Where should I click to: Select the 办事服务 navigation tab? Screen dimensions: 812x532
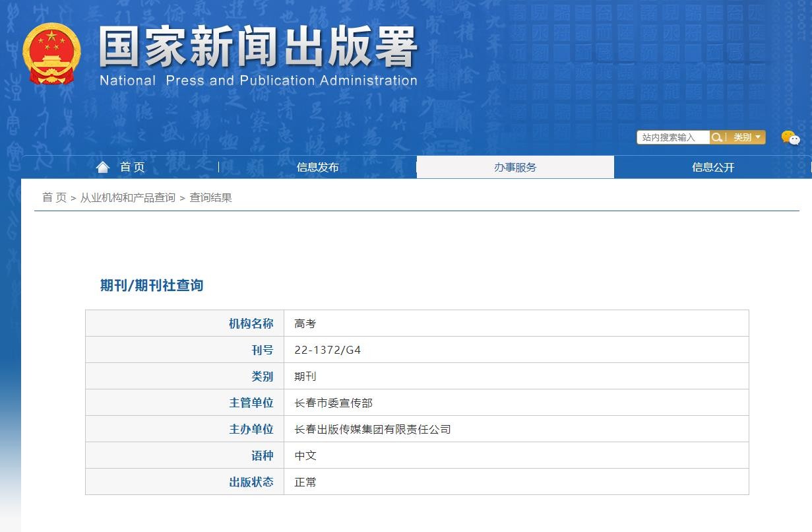(515, 167)
